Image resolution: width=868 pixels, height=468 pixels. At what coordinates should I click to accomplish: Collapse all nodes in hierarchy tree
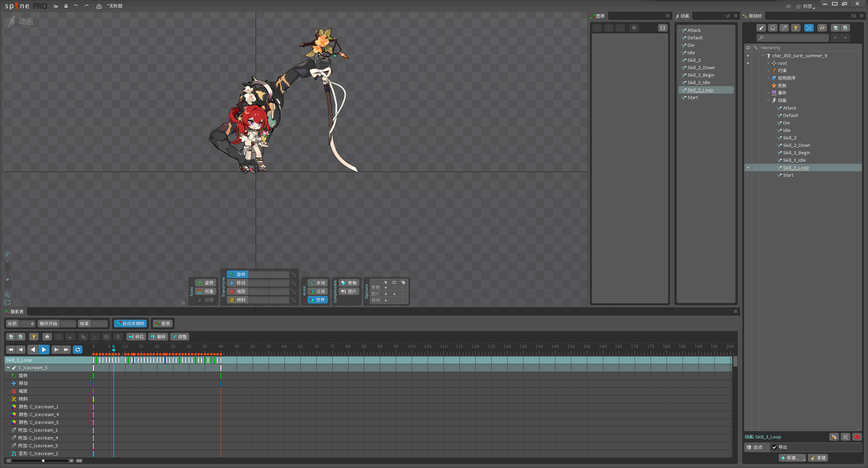coord(835,28)
